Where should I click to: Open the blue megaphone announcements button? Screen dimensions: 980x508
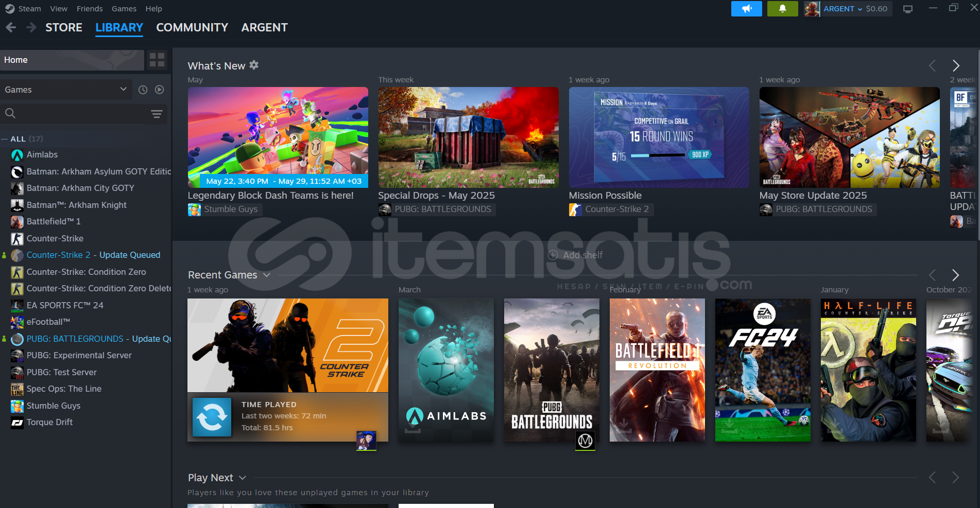point(746,9)
